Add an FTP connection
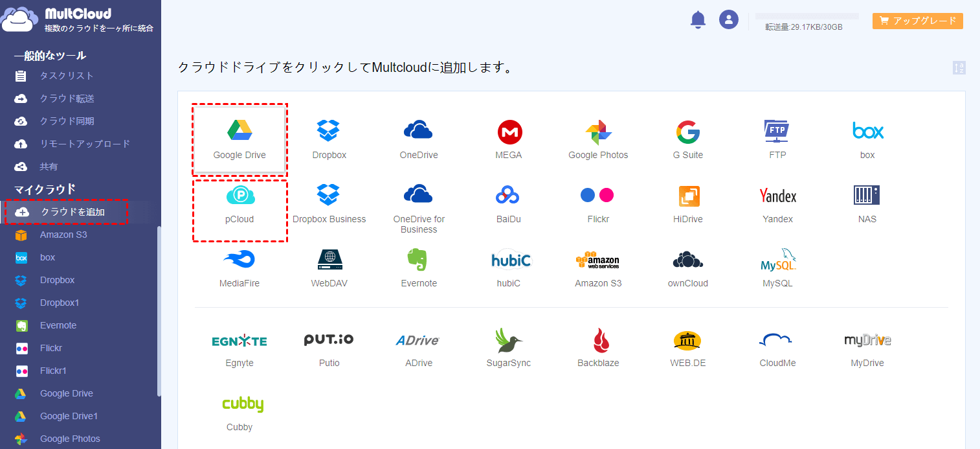The image size is (980, 449). (x=777, y=140)
